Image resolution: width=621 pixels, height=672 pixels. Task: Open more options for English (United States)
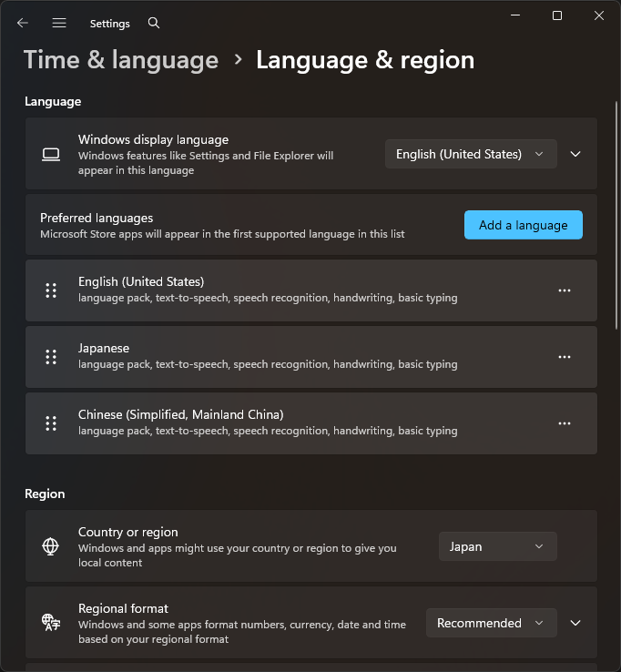(565, 290)
